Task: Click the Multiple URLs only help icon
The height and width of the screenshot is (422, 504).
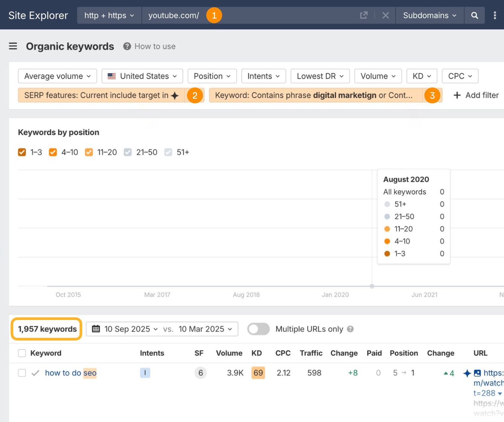Action: point(350,329)
